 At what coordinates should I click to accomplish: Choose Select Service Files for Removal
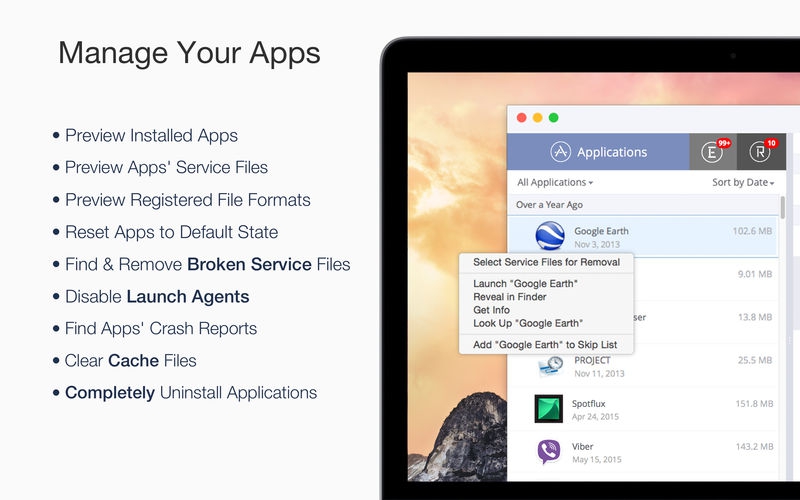(546, 262)
